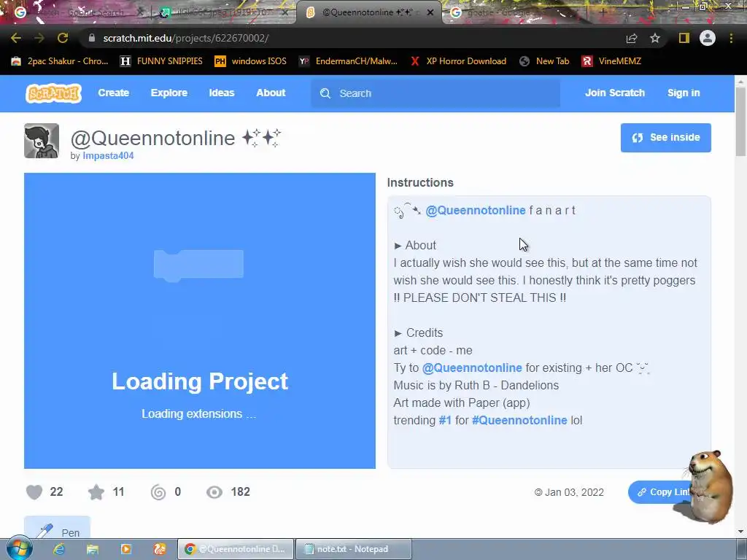This screenshot has height=560, width=747.
Task: Click the Scratch logo
Action: (x=53, y=93)
